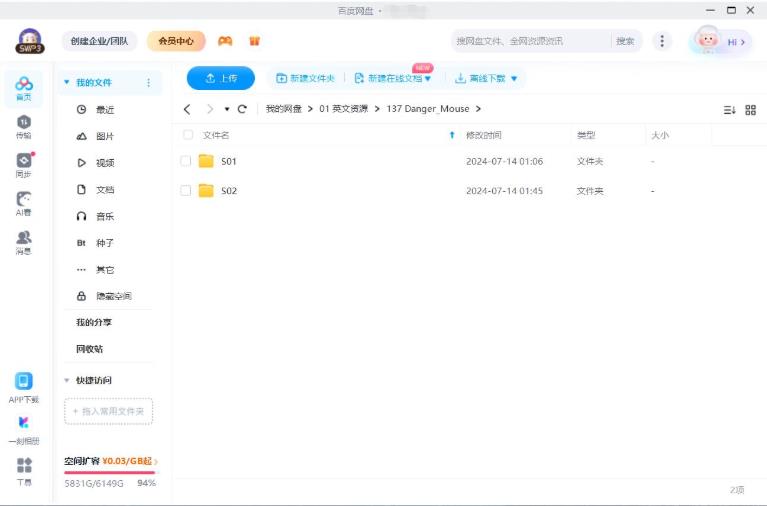
Task: Click the game controller icon in header
Action: pos(225,41)
